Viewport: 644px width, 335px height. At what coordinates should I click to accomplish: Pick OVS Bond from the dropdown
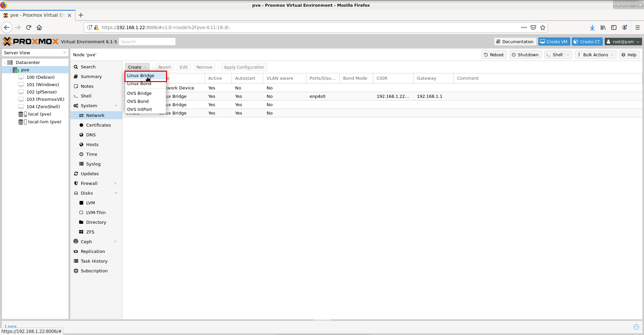146,102
